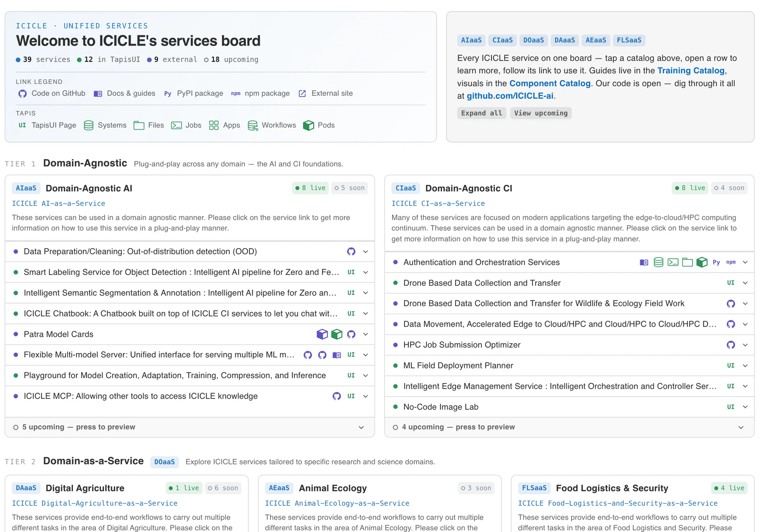Viewport: 760px width, 532px height.
Task: Open TapisUI icon in Playground for Model Creation row
Action: pos(351,375)
